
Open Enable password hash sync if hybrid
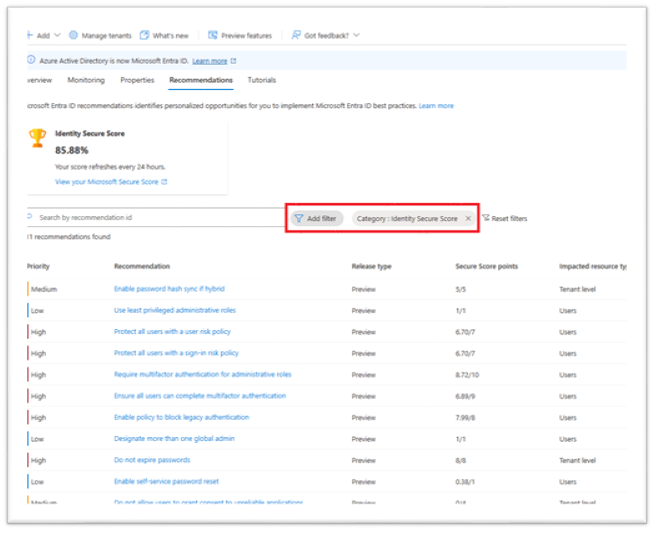click(169, 289)
